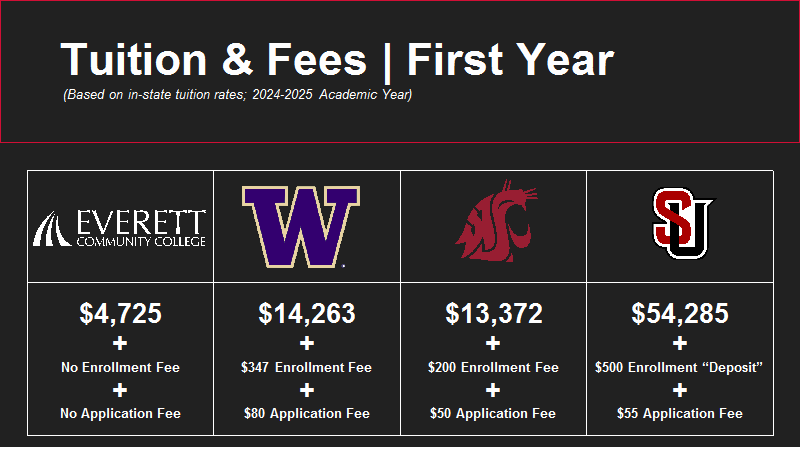Click the plus sign under $54,285
Screen dimensions: 800x450
[680, 343]
